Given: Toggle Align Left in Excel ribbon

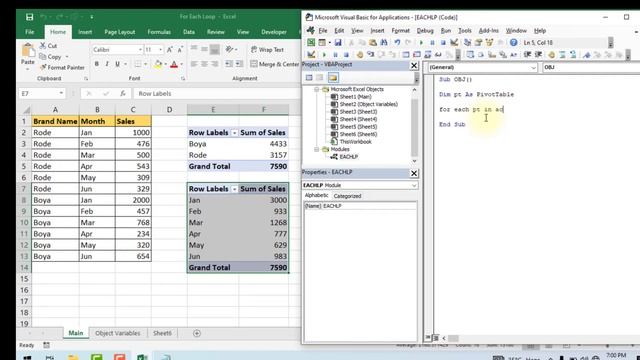Looking at the screenshot, I should [194, 64].
